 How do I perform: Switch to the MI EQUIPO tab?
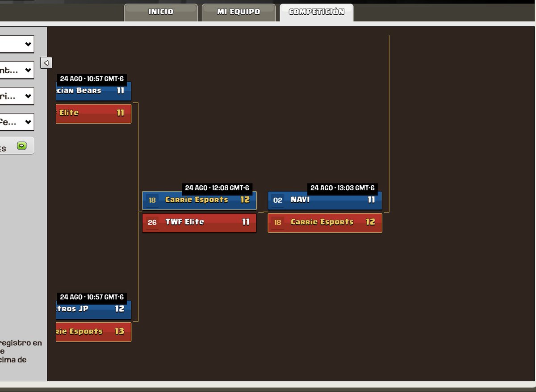click(239, 13)
